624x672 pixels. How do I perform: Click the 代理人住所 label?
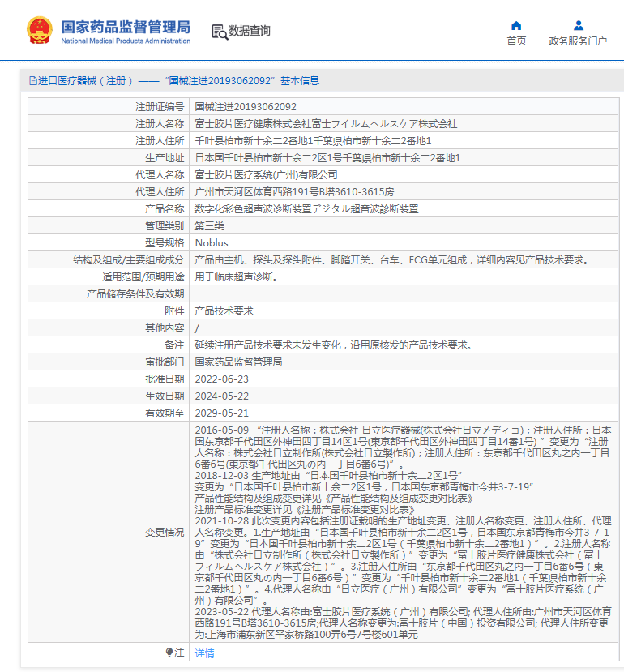tap(160, 192)
